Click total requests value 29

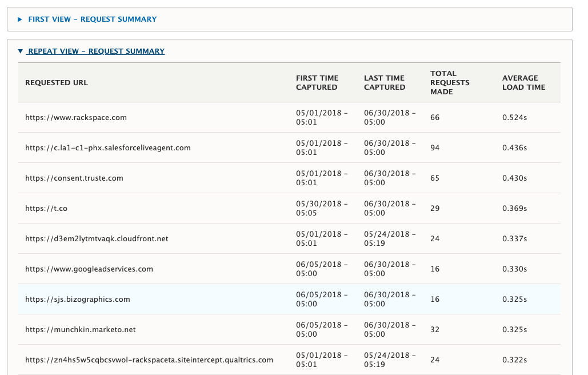click(x=435, y=209)
